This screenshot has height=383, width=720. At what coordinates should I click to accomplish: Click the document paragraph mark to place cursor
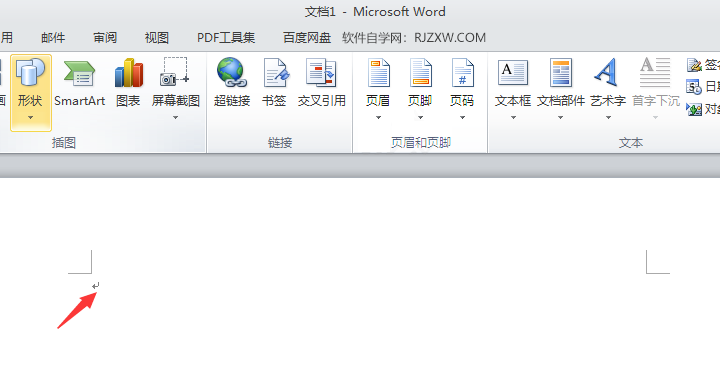coord(95,286)
